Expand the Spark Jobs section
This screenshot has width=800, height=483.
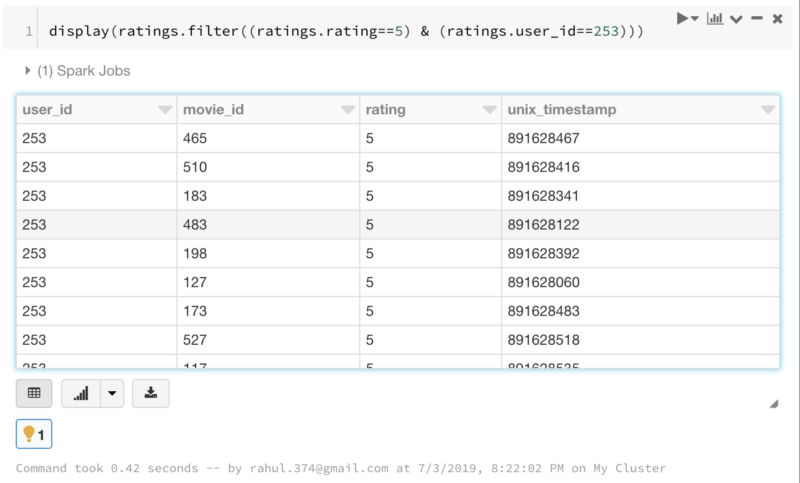tap(27, 71)
